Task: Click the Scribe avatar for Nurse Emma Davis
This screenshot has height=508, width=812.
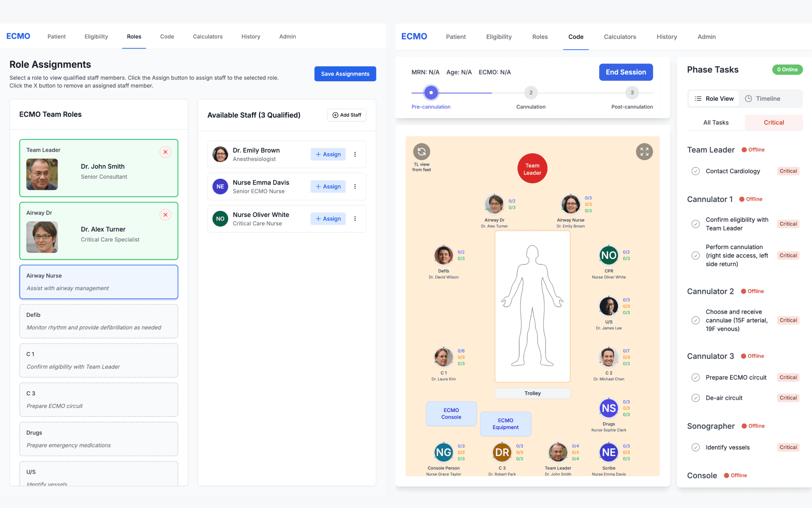Action: coord(609,452)
